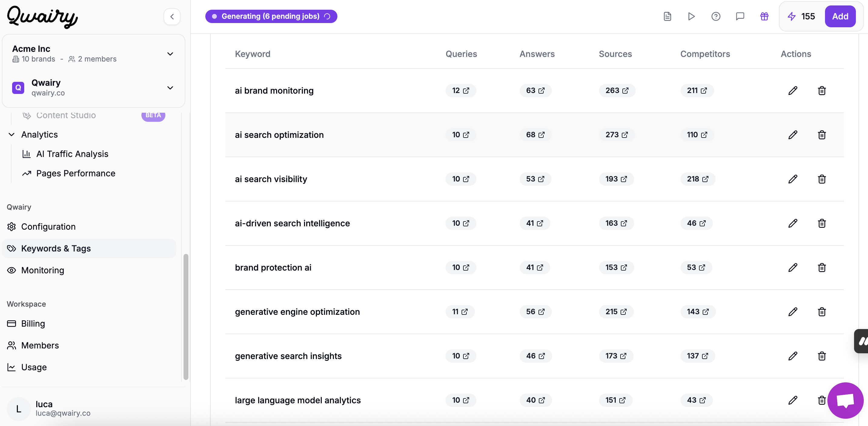Delete the 'ai search visibility' keyword
868x426 pixels.
point(821,179)
